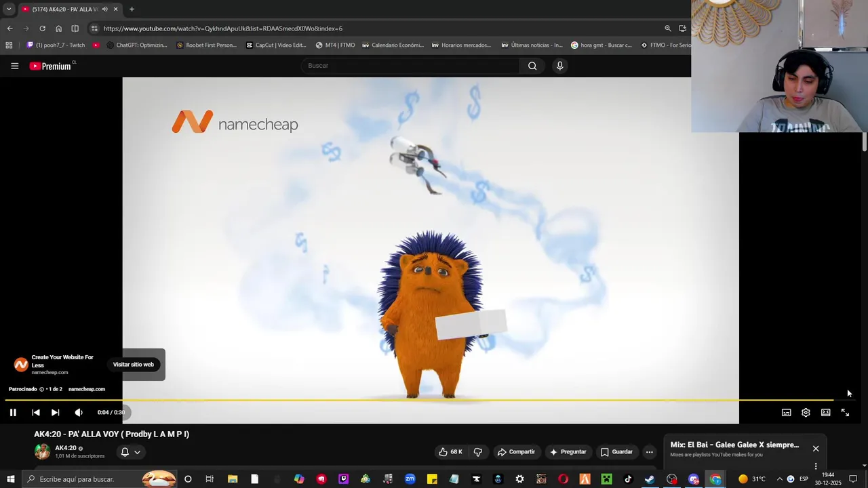Viewport: 868px width, 488px height.
Task: Open pooh7_7 Twitch bookmark
Action: click(x=56, y=45)
